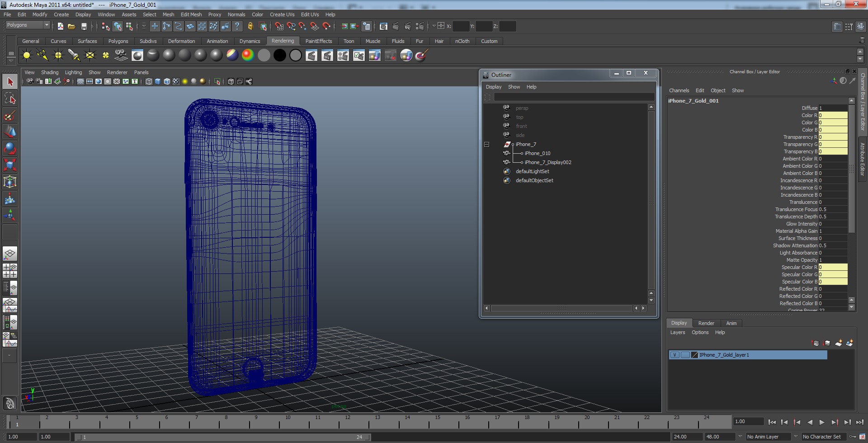Open 3D Paint tool shelf icon
Image resolution: width=868 pixels, height=443 pixels.
pos(422,55)
